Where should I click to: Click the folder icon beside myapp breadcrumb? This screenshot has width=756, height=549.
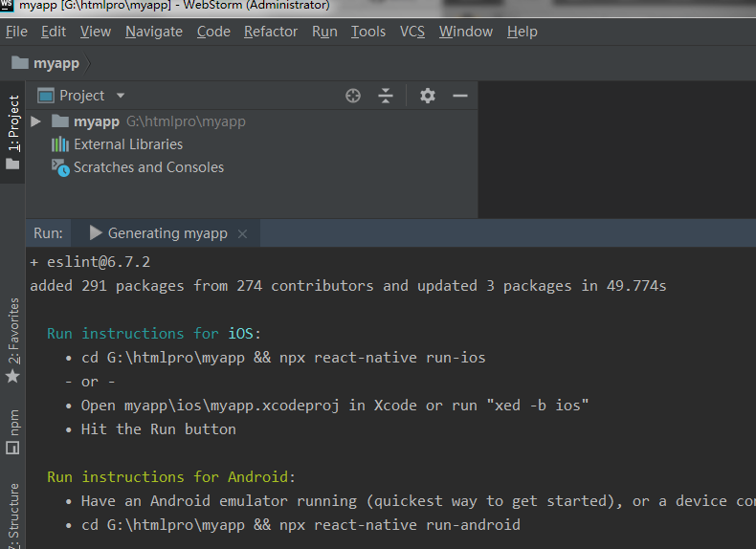pyautogui.click(x=20, y=63)
